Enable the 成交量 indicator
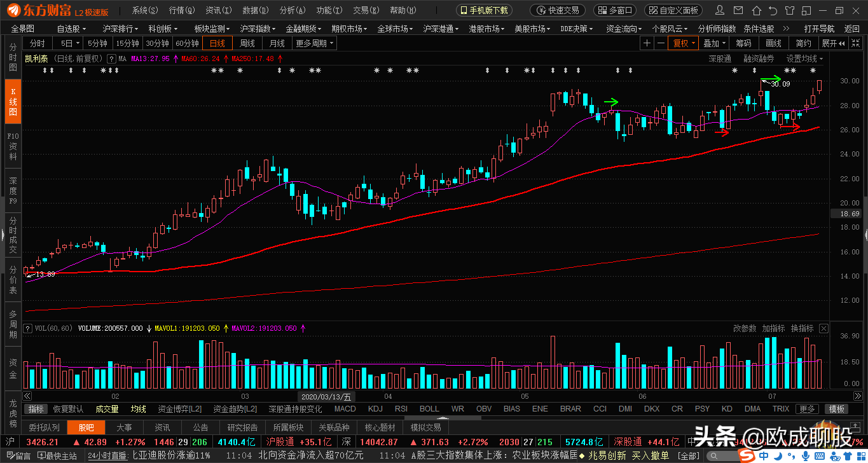 click(x=107, y=409)
